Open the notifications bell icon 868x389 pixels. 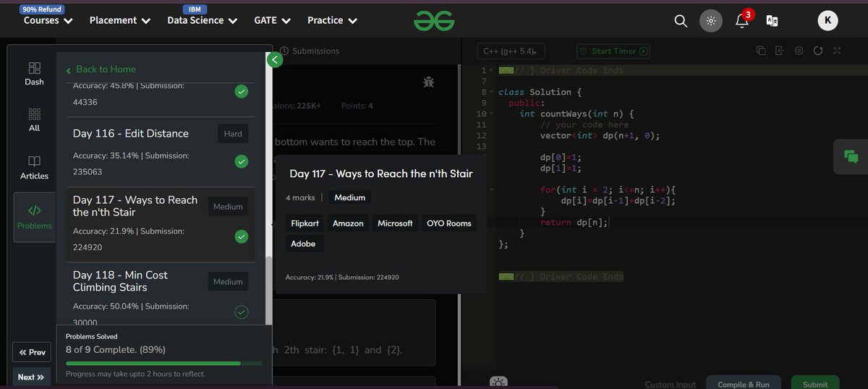click(742, 20)
